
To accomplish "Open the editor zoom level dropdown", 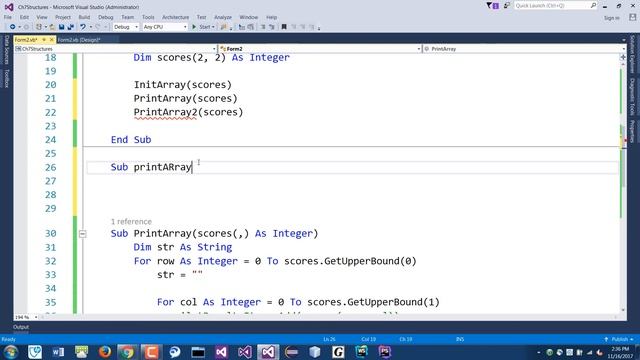I will (x=26, y=317).
